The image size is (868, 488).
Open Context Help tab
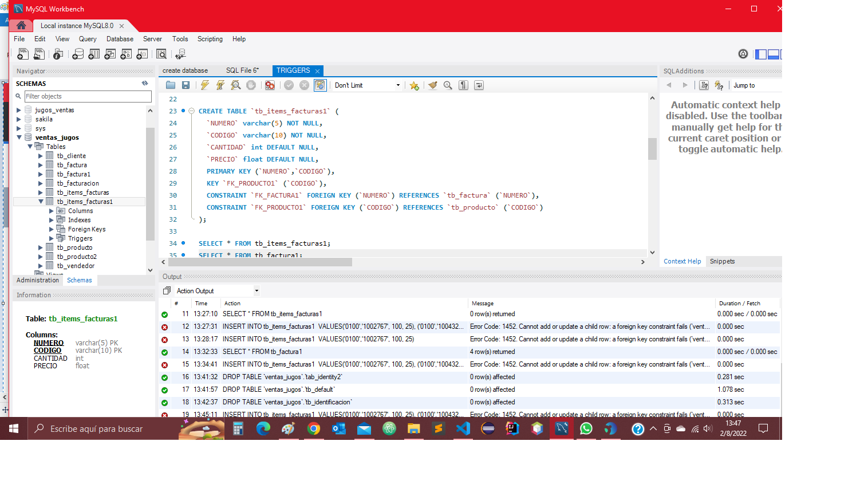682,261
